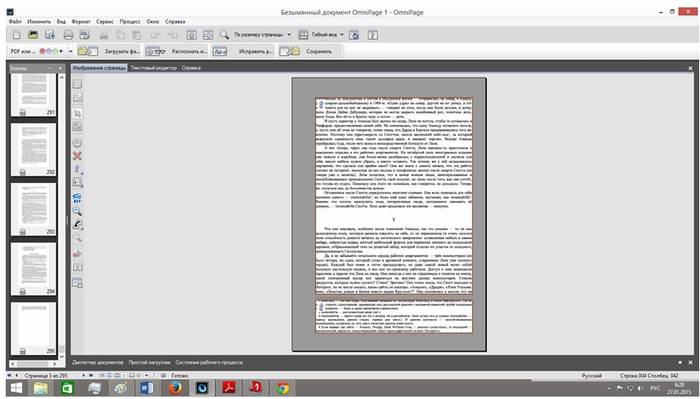Viewport: 700px width, 399px height.
Task: Click the red X delete zone tool
Action: coord(77,156)
